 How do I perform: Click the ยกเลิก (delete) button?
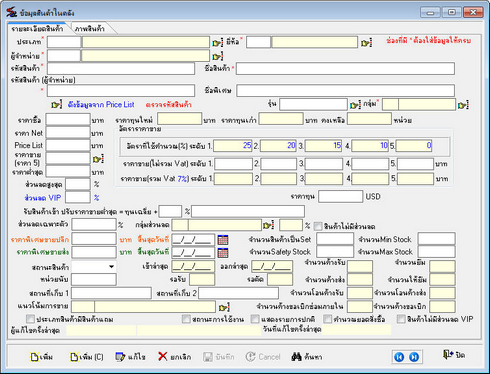click(174, 357)
